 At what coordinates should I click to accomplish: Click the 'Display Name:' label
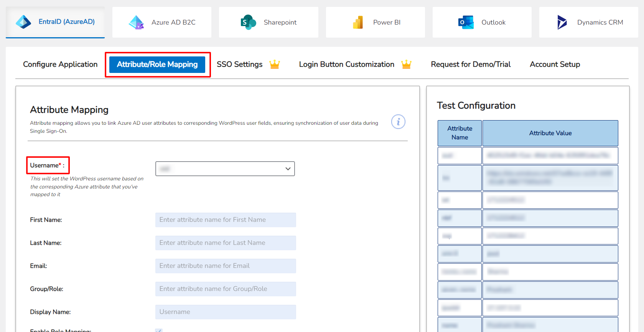pyautogui.click(x=50, y=312)
